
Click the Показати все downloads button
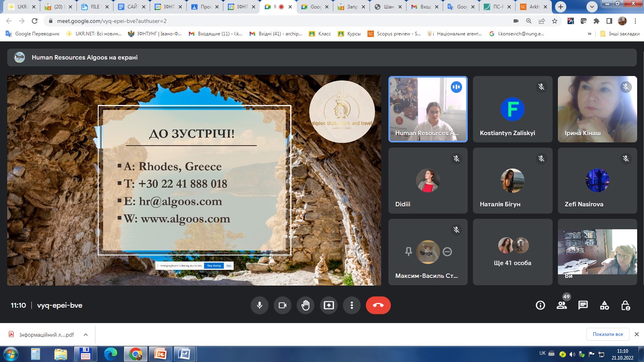coord(607,334)
